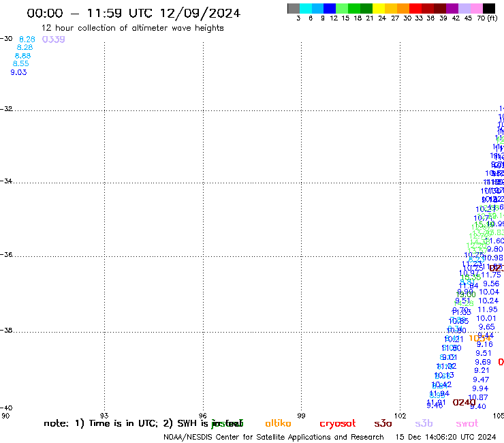Click the NOAA/NESDIS credit line text
This screenshot has height=443, width=504.
[274, 438]
